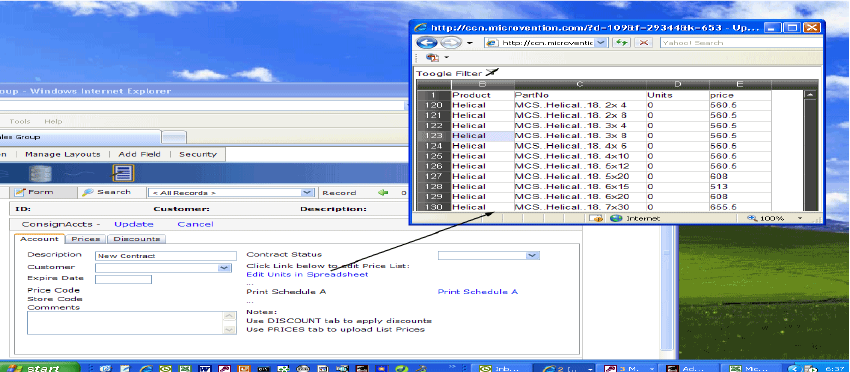850x372 pixels.
Task: Open the address bar dropdown in popup
Action: 601,43
